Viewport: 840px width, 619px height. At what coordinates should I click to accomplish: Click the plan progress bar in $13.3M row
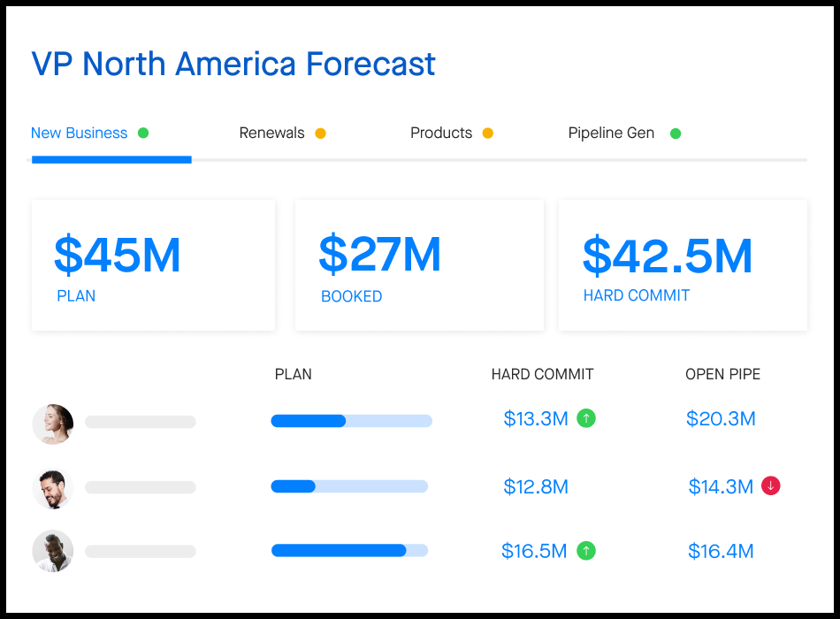[351, 421]
